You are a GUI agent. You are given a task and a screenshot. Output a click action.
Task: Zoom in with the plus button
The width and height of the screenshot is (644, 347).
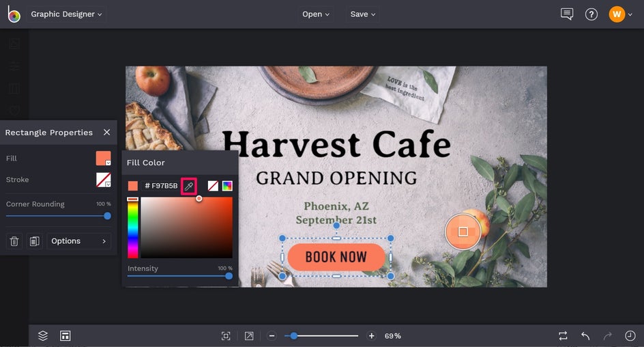(371, 336)
